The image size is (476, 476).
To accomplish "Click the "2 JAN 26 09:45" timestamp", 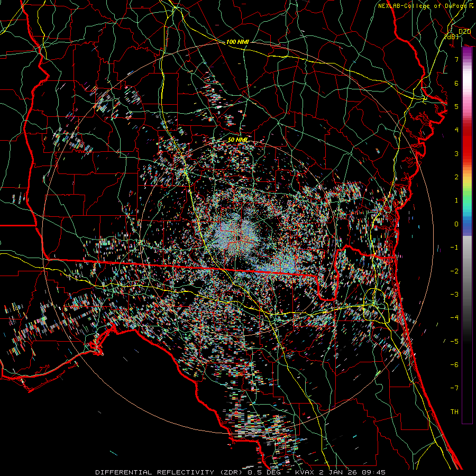I will tap(352, 472).
